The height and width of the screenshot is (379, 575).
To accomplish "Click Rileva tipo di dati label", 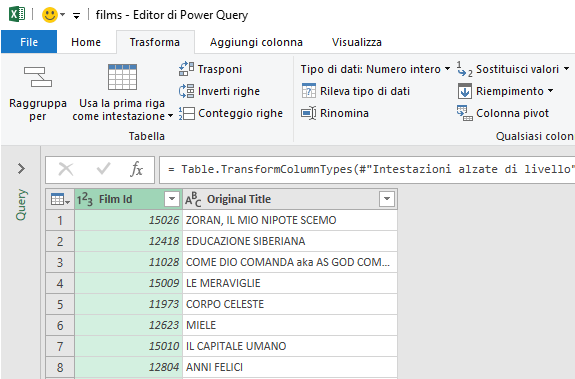I will 365,91.
